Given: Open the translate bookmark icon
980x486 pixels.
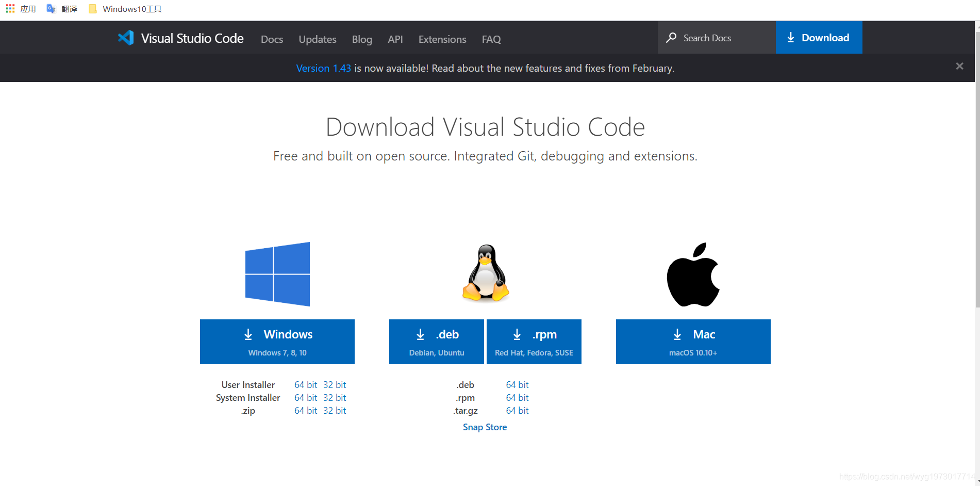Looking at the screenshot, I should (51, 9).
